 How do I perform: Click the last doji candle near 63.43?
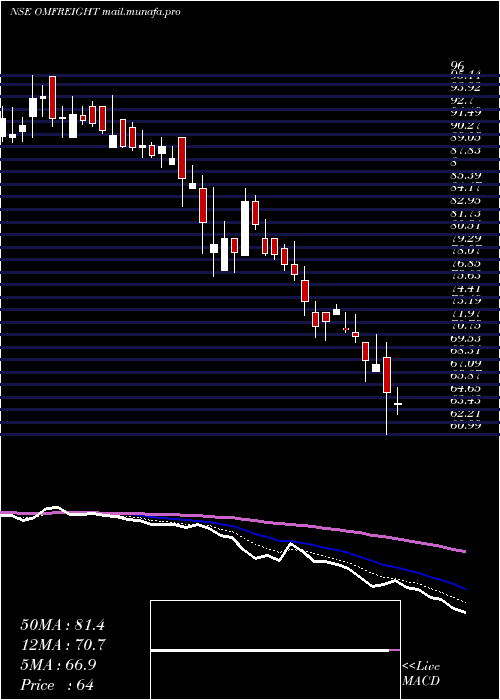coord(397,404)
